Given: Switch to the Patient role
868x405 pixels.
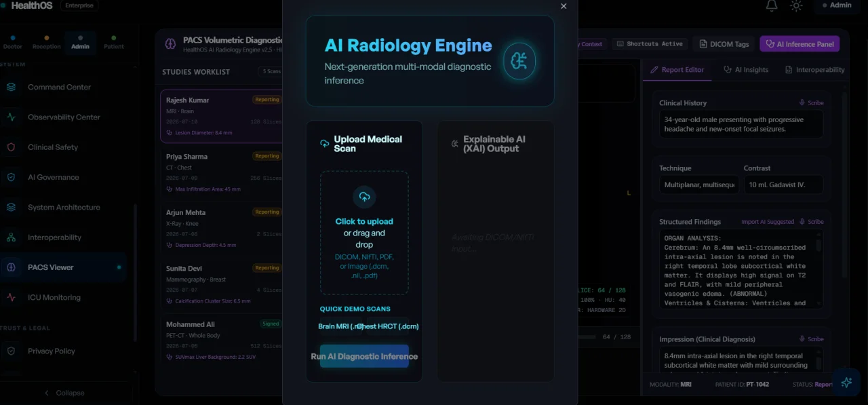Looking at the screenshot, I should coord(114,42).
